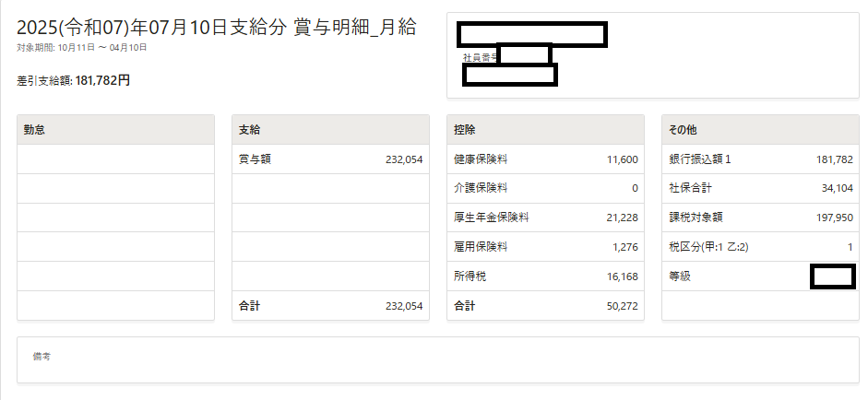Image resolution: width=868 pixels, height=400 pixels.
Task: Select the 支給 panel header
Action: point(249,130)
